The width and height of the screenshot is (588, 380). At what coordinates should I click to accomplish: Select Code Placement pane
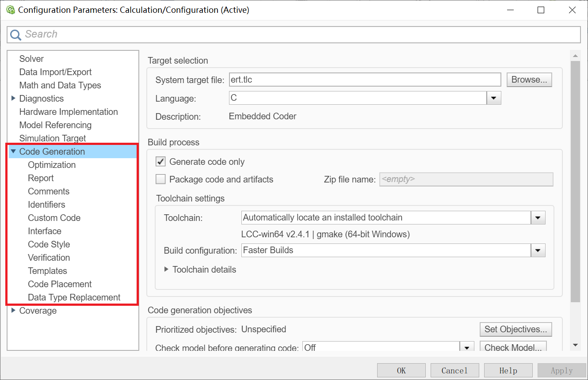pyautogui.click(x=60, y=284)
